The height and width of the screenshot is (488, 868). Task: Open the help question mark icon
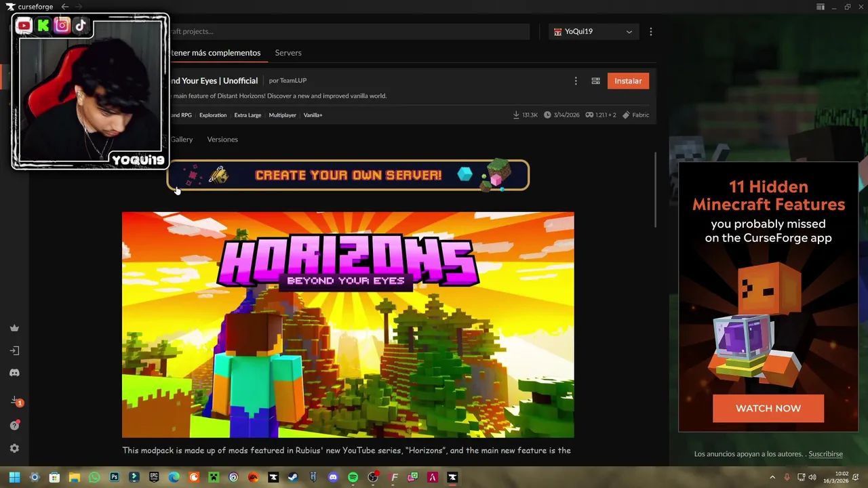click(14, 426)
